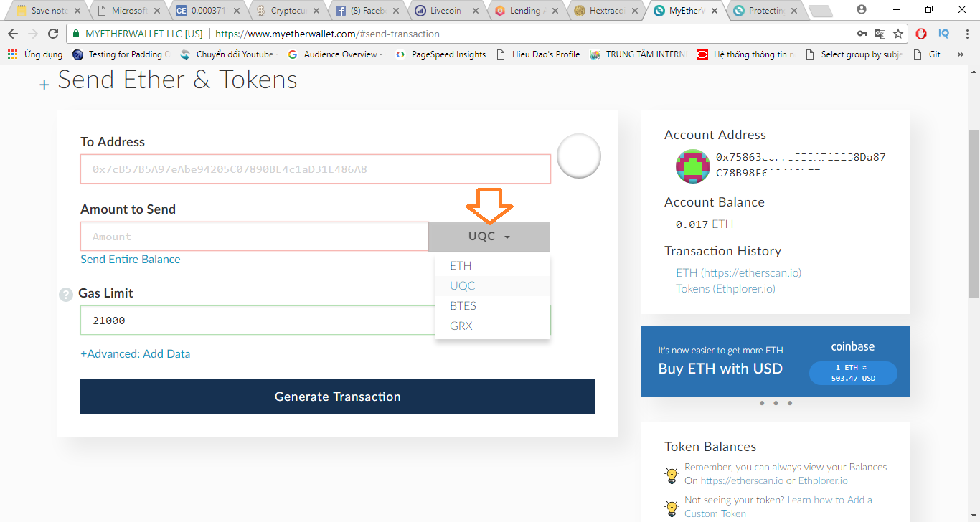Expand the Advanced: Add Data option

point(135,354)
